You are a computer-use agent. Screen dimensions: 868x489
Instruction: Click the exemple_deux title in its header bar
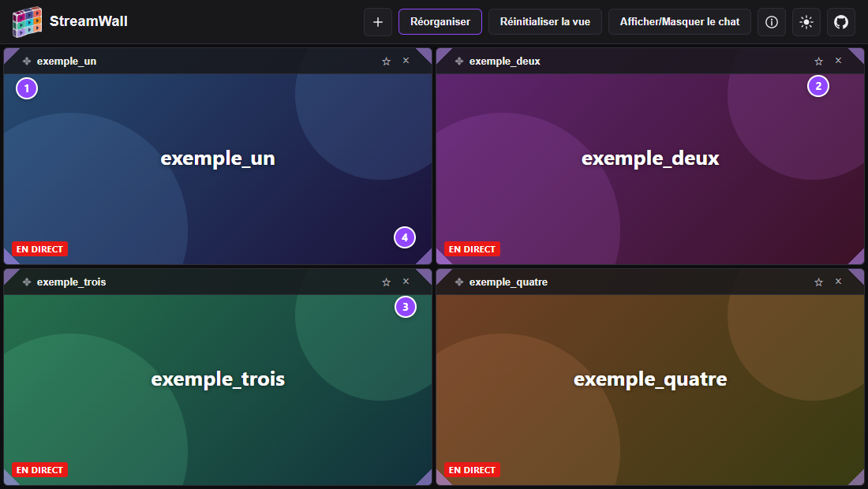504,62
